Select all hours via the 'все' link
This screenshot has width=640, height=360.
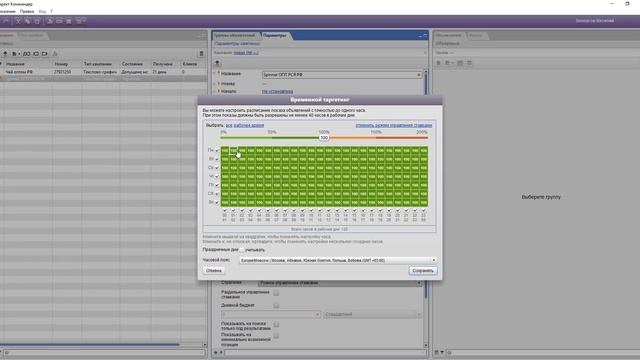pyautogui.click(x=229, y=125)
